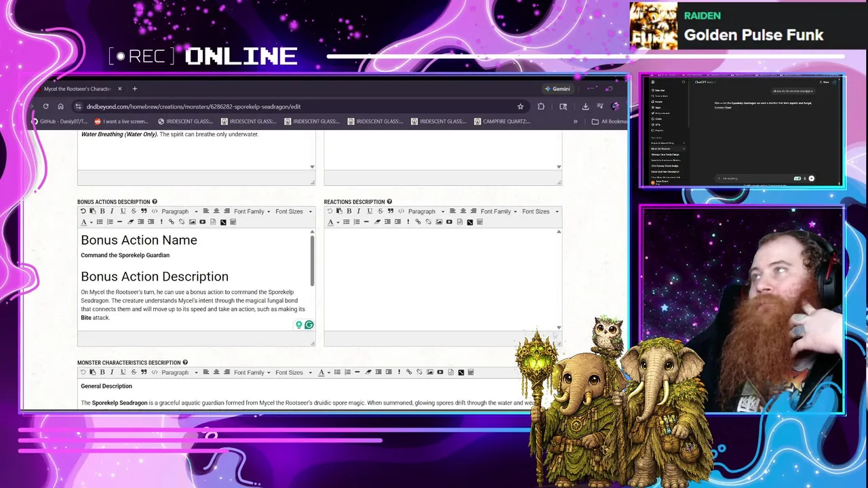This screenshot has width=868, height=488.
Task: Click 'Command the Sporekelp Guardian' text
Action: 125,256
